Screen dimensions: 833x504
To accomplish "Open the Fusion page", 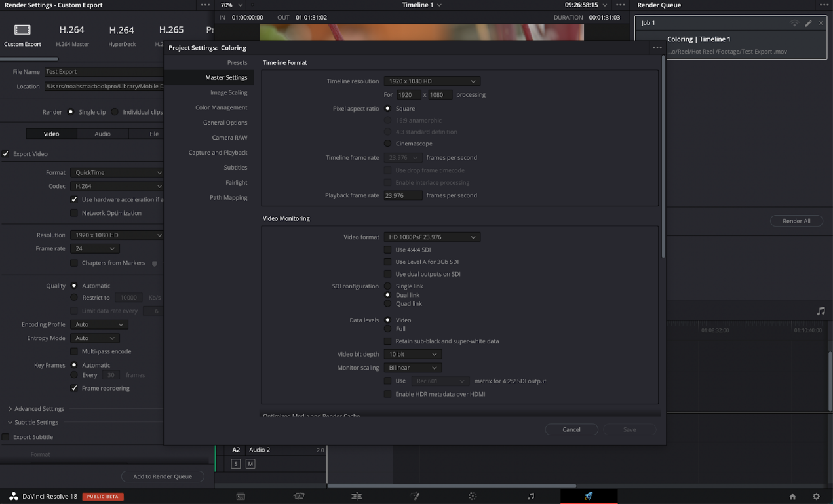I will click(x=415, y=496).
